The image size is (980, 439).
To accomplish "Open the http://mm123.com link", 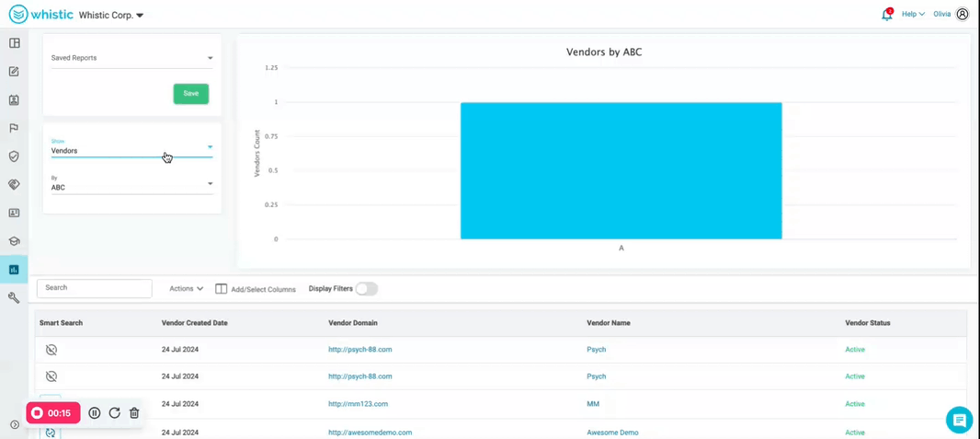I will pyautogui.click(x=359, y=404).
